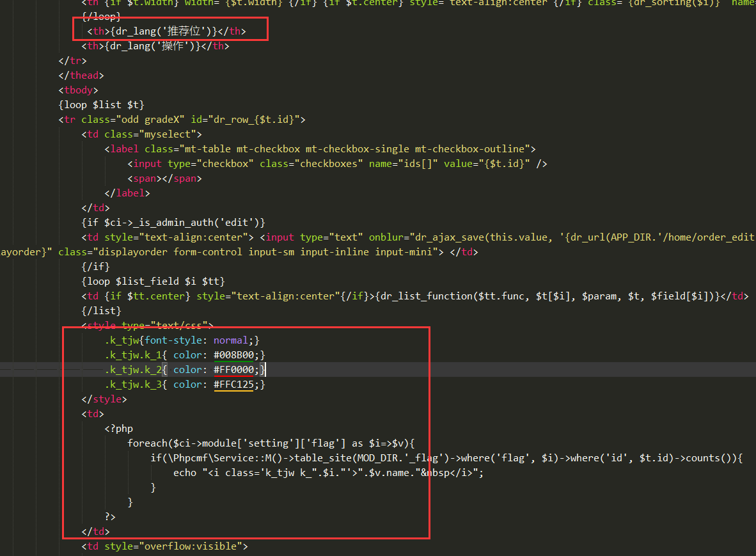
Task: Click the #FFC125 yellow color value
Action: coord(237,385)
